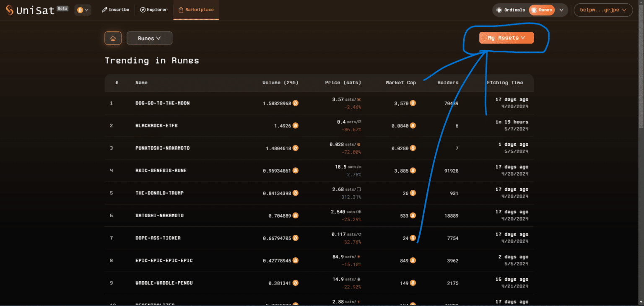Click the Bitcoin icon on RSIC-GENESIS-RUNE market cap
This screenshot has width=644, height=306.
[x=413, y=171]
